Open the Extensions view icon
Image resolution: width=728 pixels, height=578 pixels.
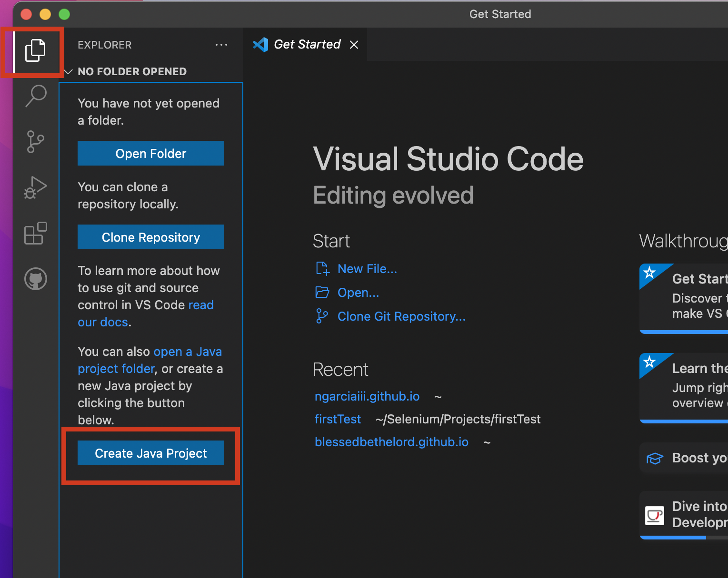pyautogui.click(x=36, y=233)
